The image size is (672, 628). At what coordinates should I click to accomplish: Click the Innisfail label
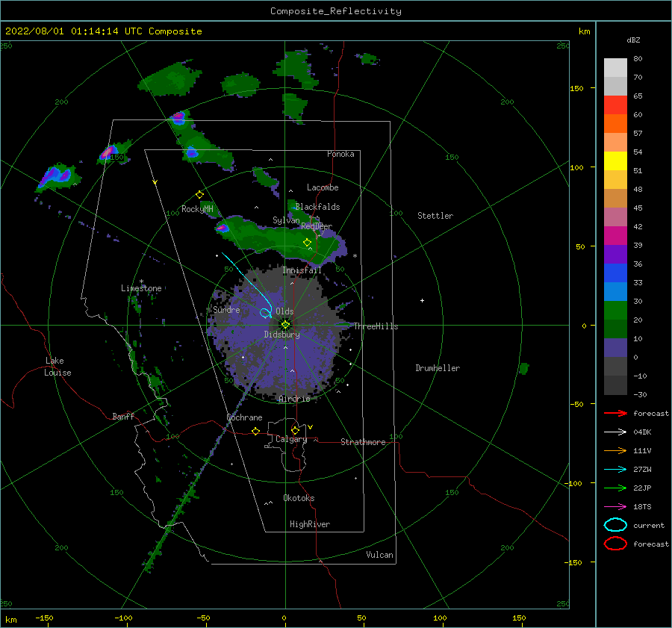302,270
